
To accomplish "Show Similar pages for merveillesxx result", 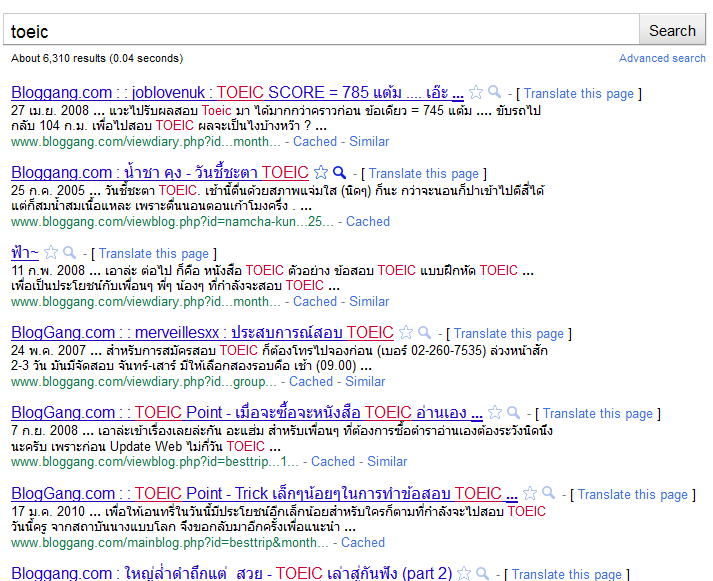I will coord(365,381).
